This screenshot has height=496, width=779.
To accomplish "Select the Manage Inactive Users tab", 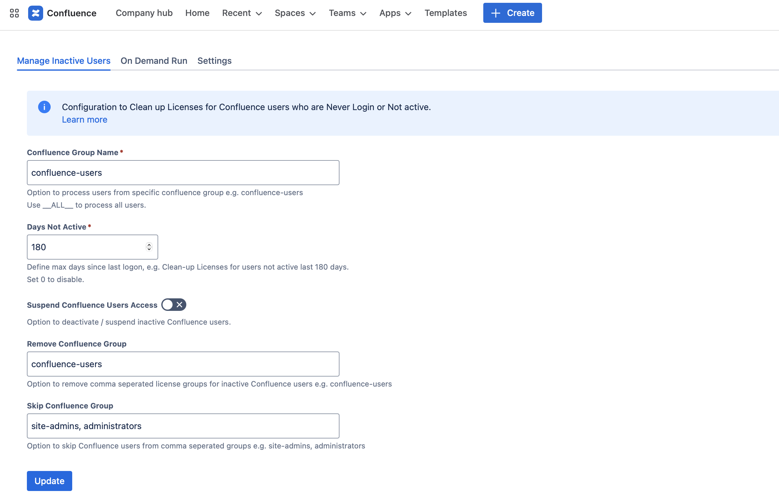I will (64, 61).
